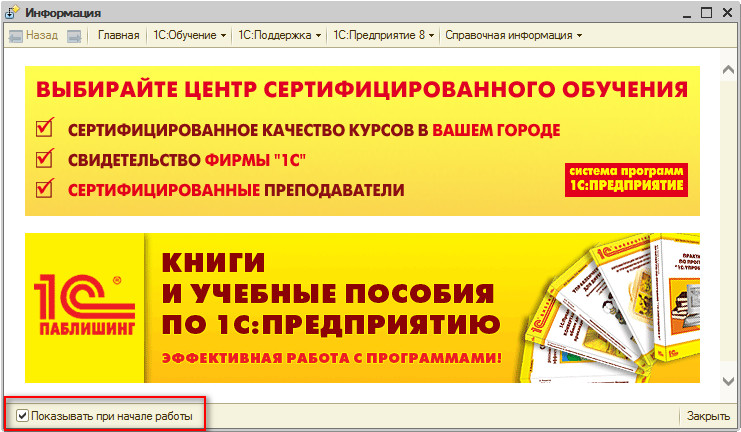Expand the 1С:Обучение dropdown menu

(190, 35)
